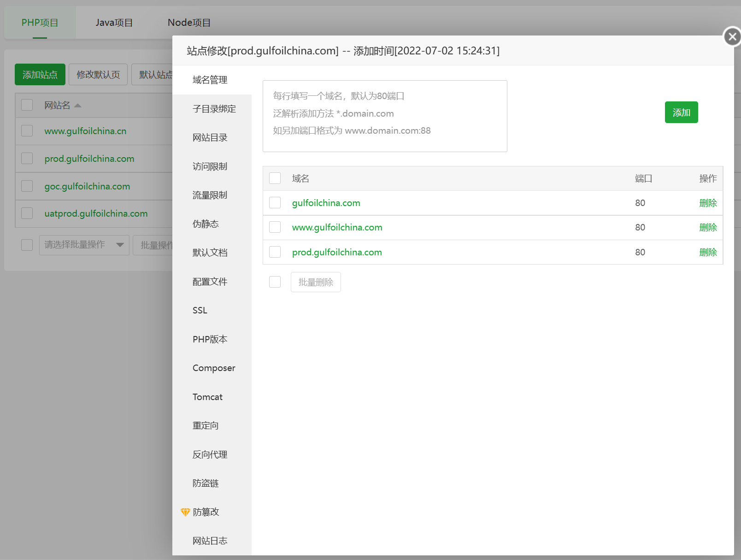Check the prod.gulfoilchina.com domain row checkbox
Screen dimensions: 741x560
(x=275, y=252)
